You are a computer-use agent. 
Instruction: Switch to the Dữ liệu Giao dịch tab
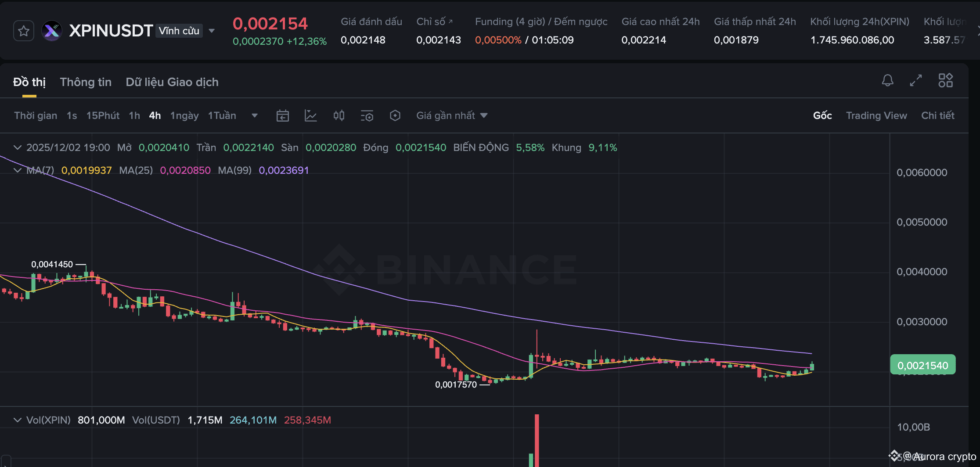[172, 82]
